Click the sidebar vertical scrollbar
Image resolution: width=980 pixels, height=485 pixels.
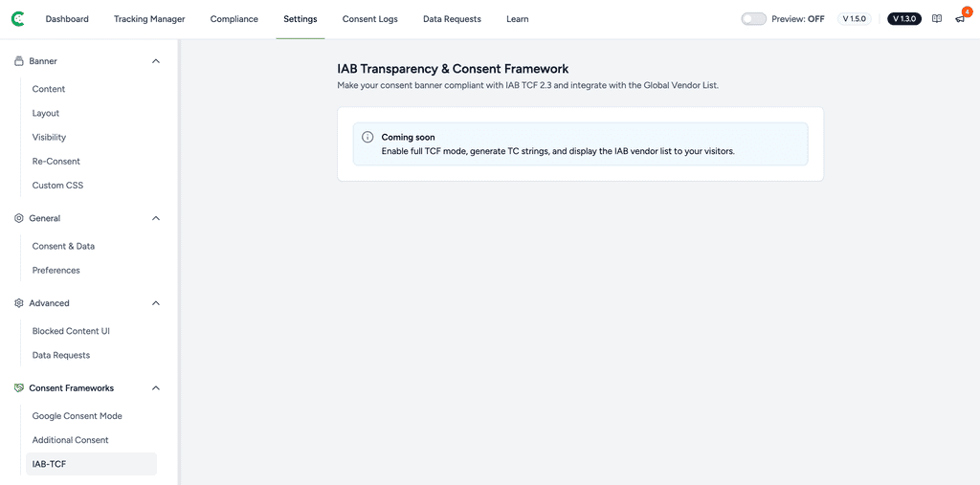click(x=179, y=262)
